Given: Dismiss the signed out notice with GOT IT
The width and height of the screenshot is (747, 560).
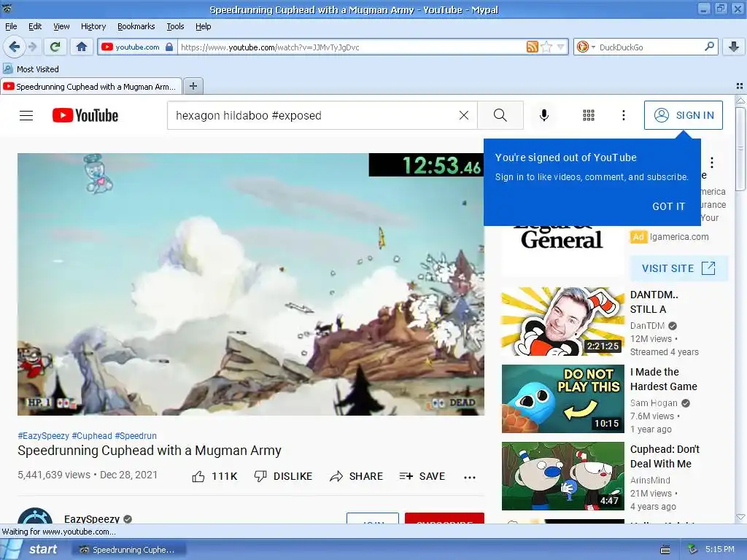Looking at the screenshot, I should point(668,206).
